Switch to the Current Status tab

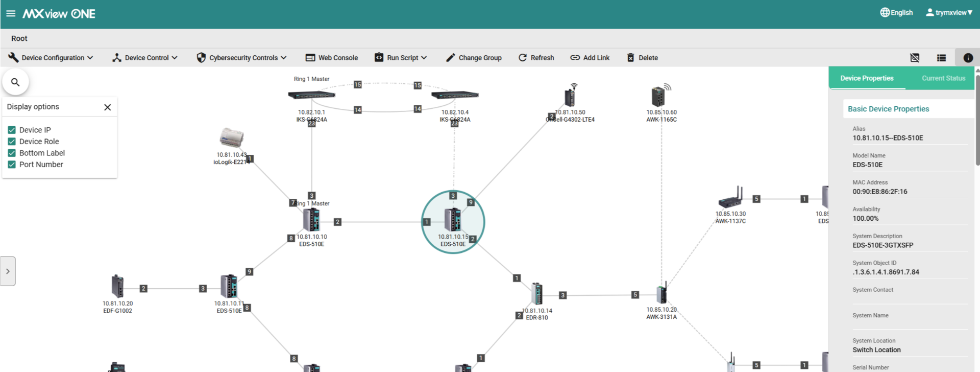[x=943, y=78]
